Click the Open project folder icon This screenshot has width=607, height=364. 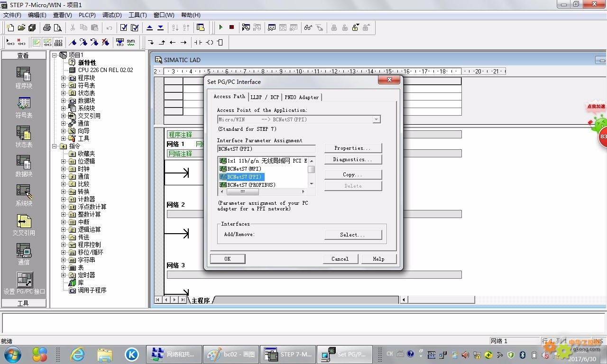(21, 27)
